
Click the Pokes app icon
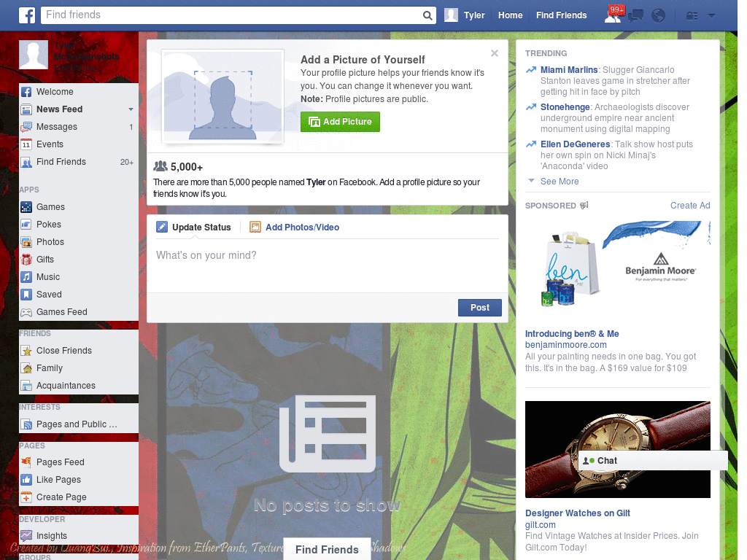tap(26, 225)
